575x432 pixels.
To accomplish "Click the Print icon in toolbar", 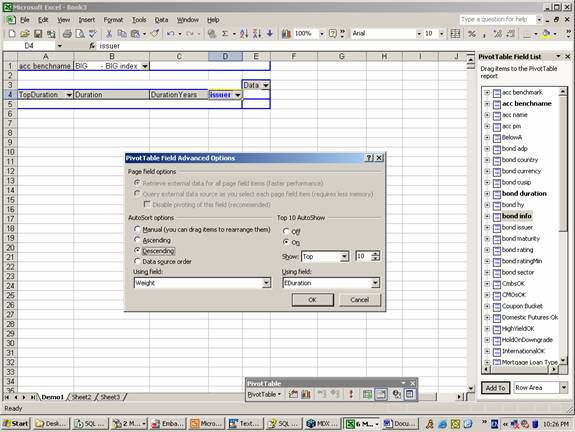I will click(67, 34).
